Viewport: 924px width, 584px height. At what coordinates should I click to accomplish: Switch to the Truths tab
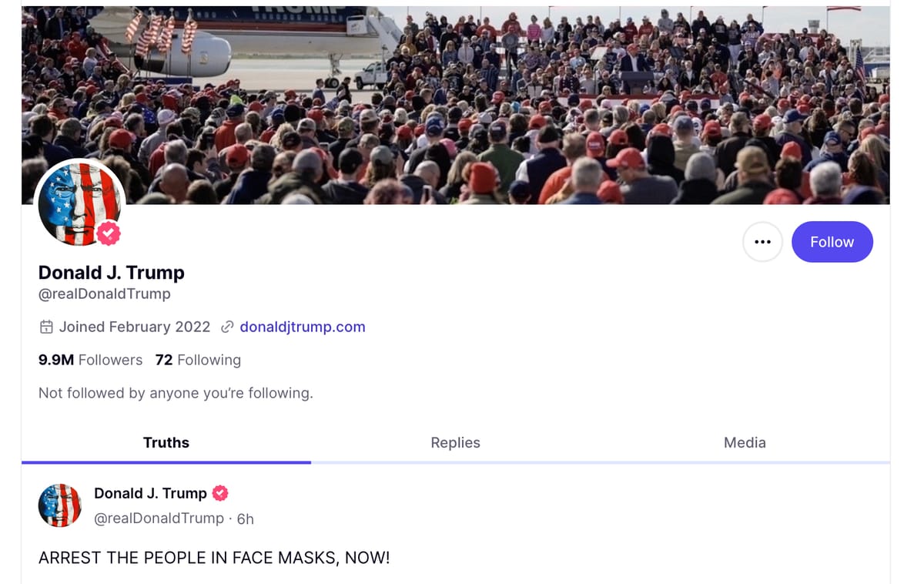pos(166,442)
